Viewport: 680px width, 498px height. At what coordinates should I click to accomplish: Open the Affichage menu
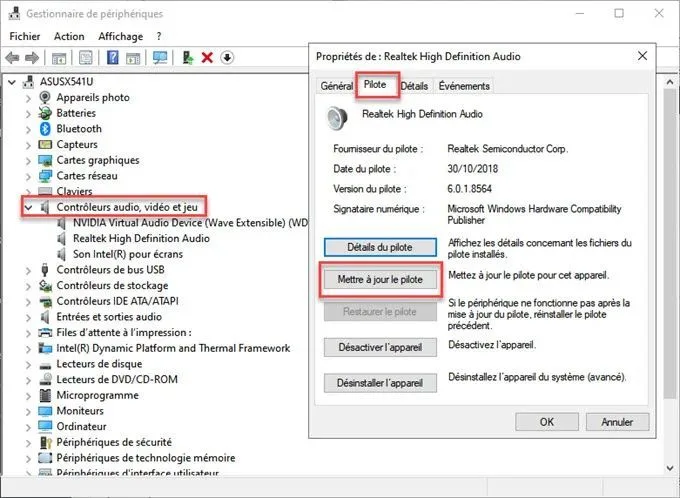(x=121, y=36)
